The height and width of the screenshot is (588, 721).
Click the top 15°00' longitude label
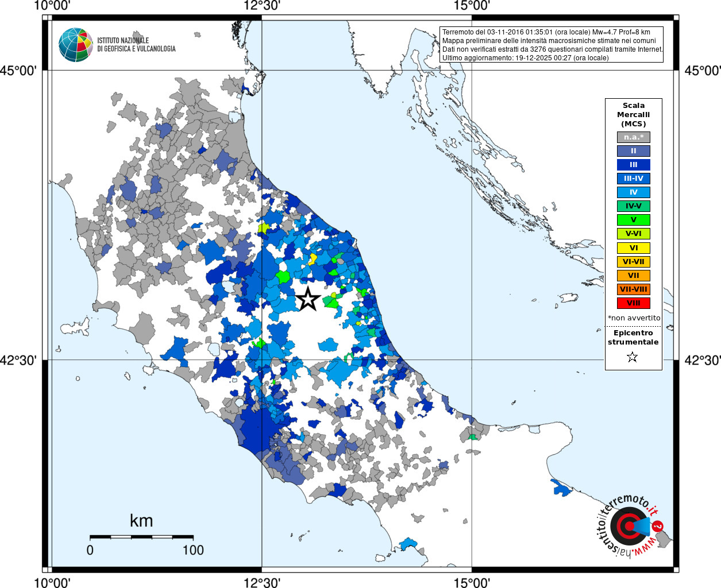click(x=472, y=6)
